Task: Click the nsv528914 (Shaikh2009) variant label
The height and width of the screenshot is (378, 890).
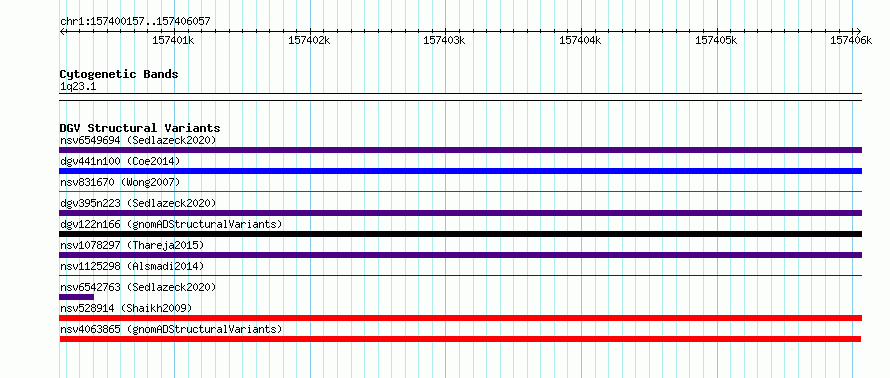Action: (126, 308)
